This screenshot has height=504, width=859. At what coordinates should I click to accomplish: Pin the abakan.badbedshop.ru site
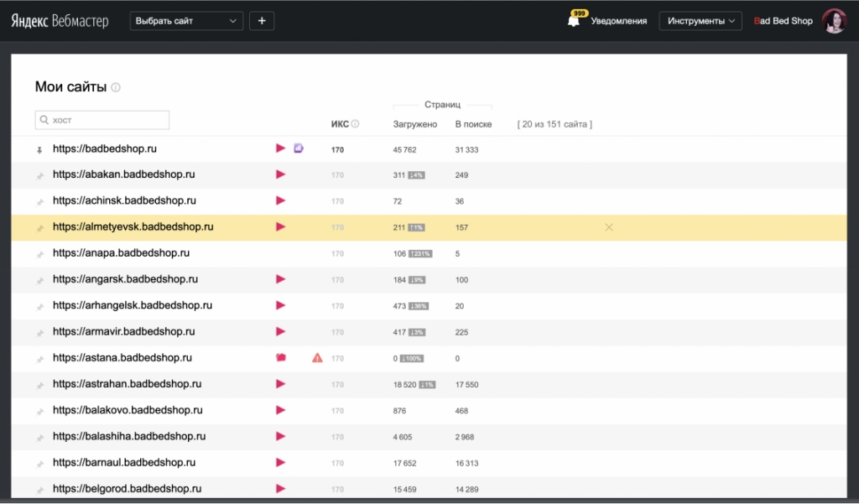39,176
